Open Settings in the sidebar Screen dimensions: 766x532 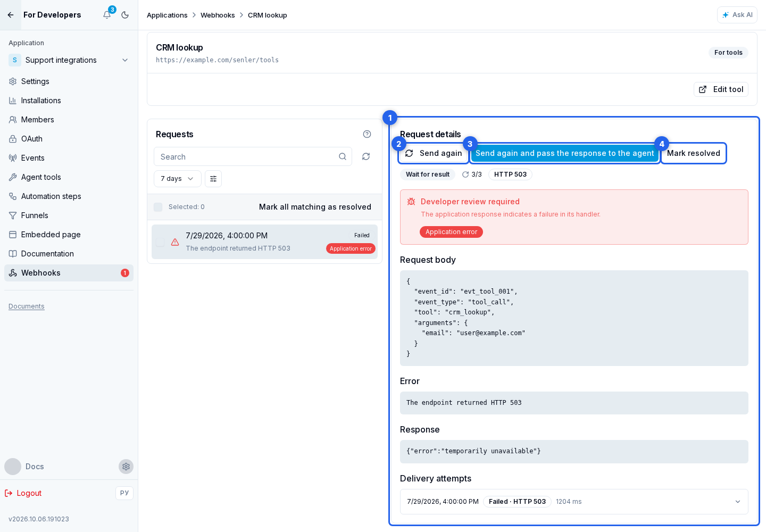point(69,81)
